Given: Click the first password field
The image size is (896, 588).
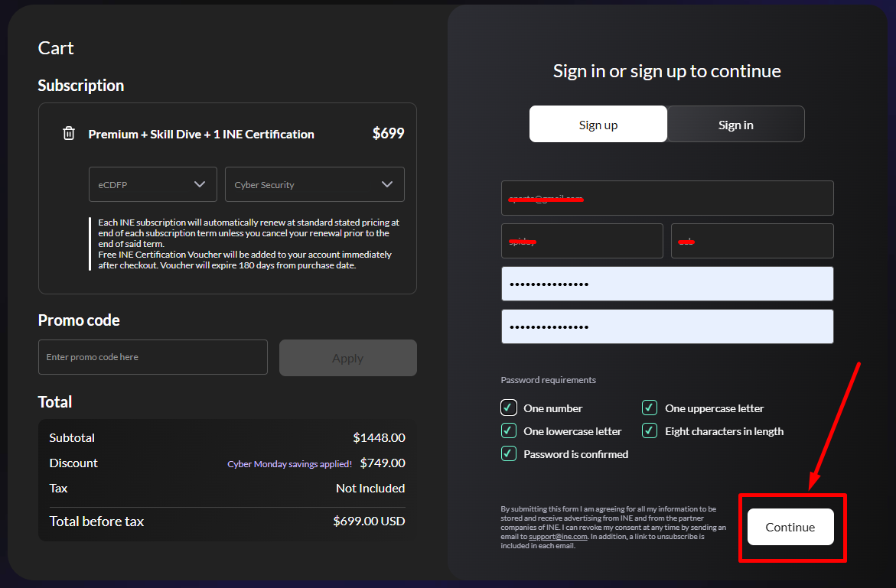Looking at the screenshot, I should [667, 284].
